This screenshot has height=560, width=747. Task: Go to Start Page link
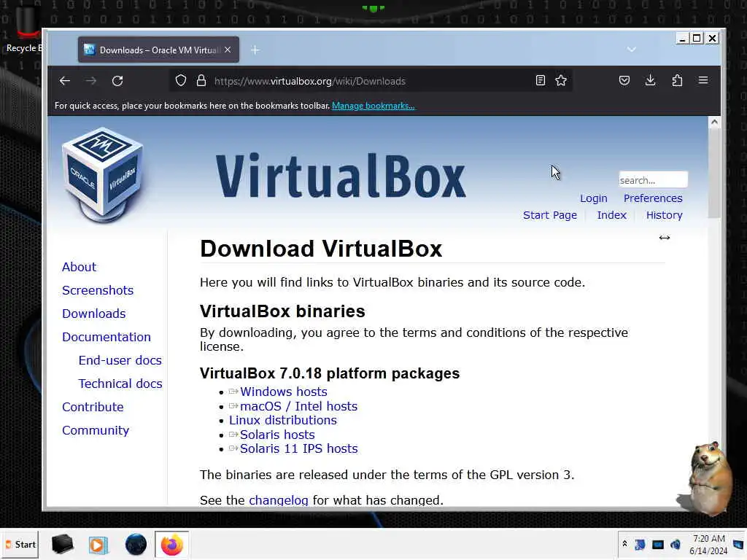tap(550, 215)
